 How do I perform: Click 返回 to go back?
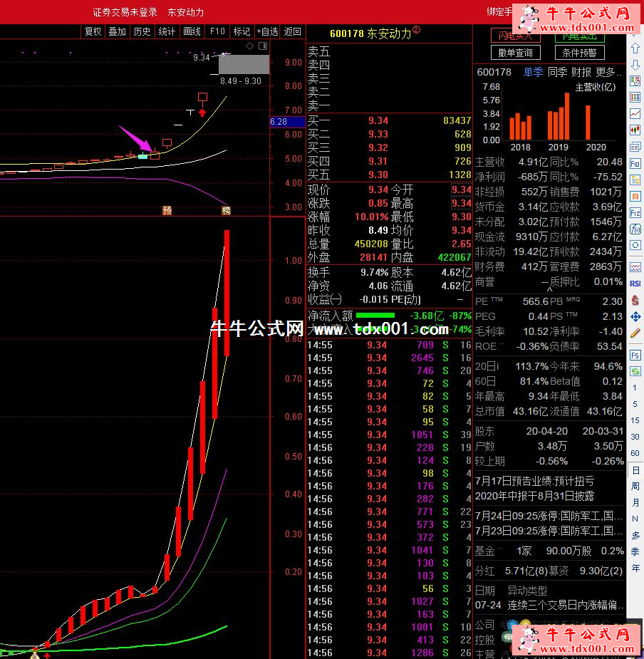click(x=293, y=31)
